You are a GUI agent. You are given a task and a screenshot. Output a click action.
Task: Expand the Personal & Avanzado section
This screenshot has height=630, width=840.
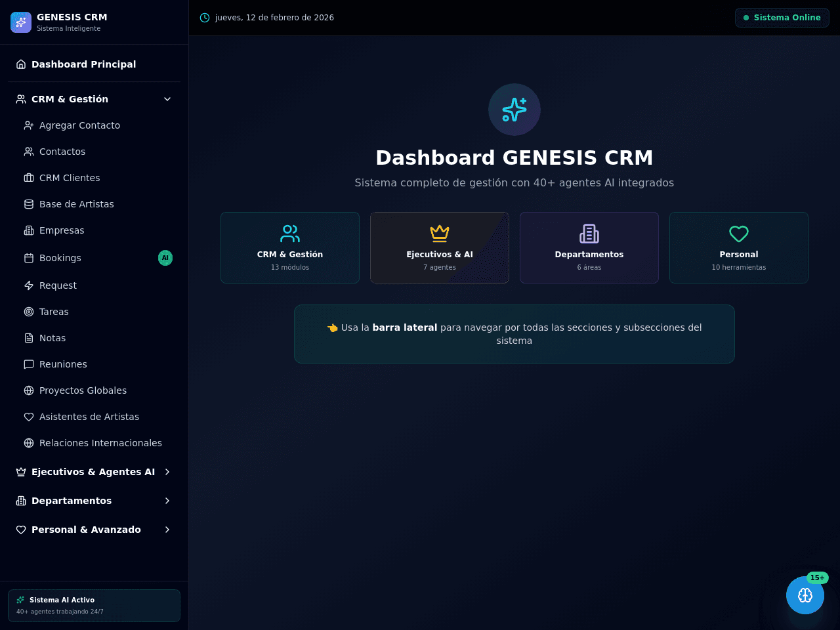click(94, 530)
